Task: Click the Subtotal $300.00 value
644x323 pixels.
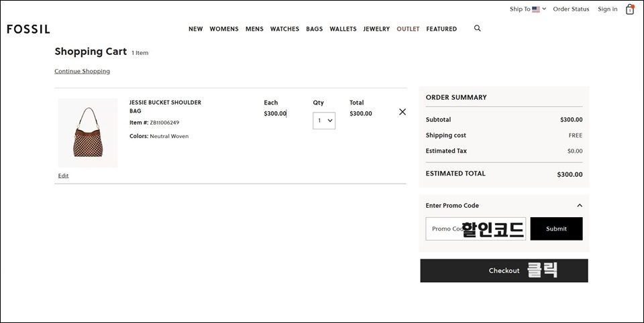Action: click(572, 120)
